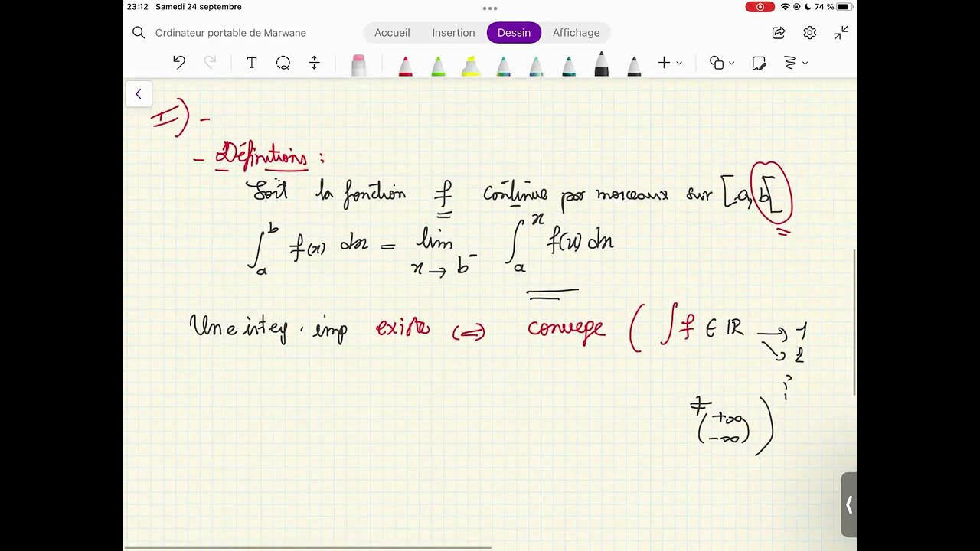Screen dimensions: 980x551
Task: Pick the second light teal pen
Action: (x=536, y=66)
